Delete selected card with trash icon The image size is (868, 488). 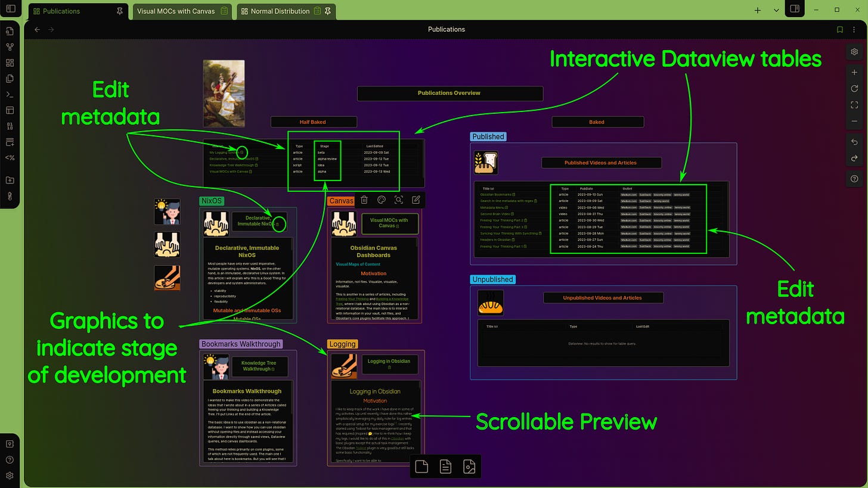pos(364,200)
